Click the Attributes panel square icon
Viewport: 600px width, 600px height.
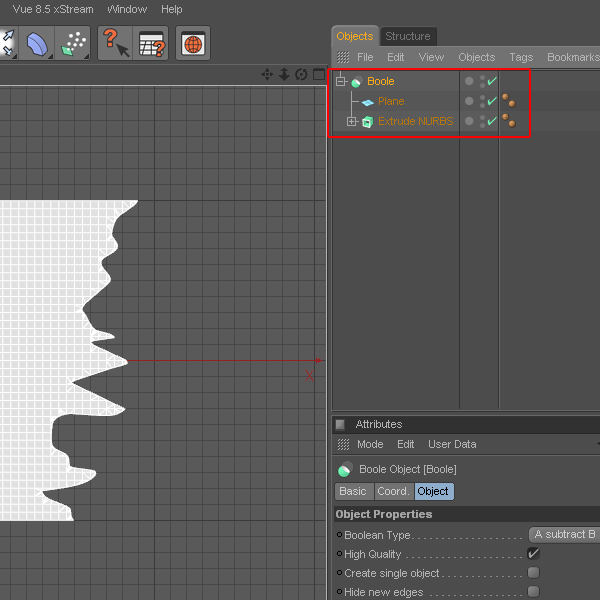coord(340,424)
